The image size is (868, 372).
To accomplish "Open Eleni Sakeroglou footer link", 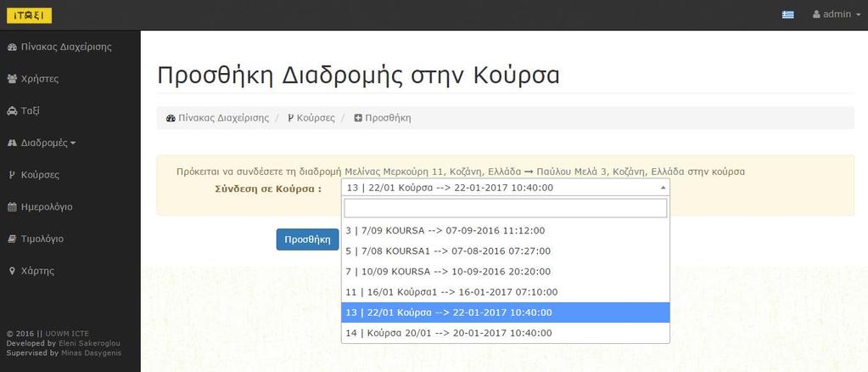I will tap(89, 343).
